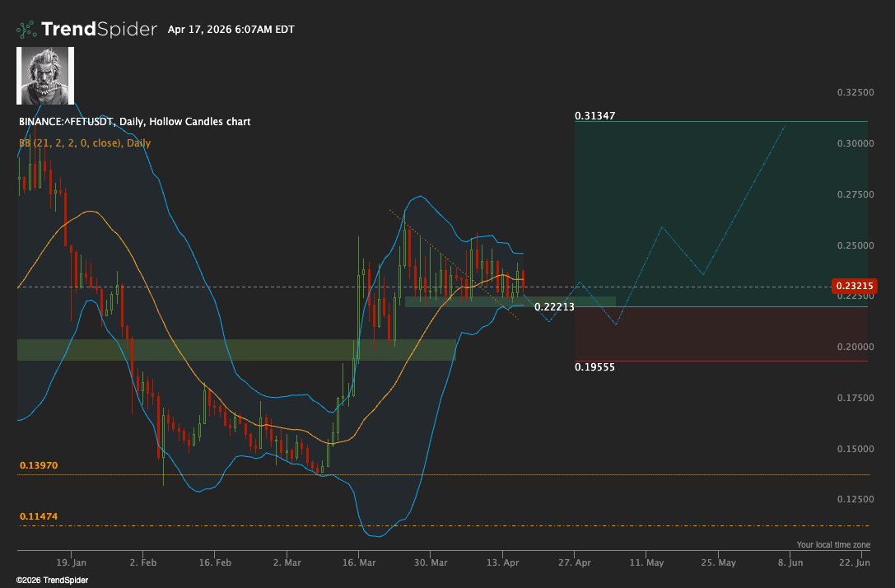Select the wide olive-green support zone rectangle
Image resolution: width=895 pixels, height=588 pixels.
235,349
